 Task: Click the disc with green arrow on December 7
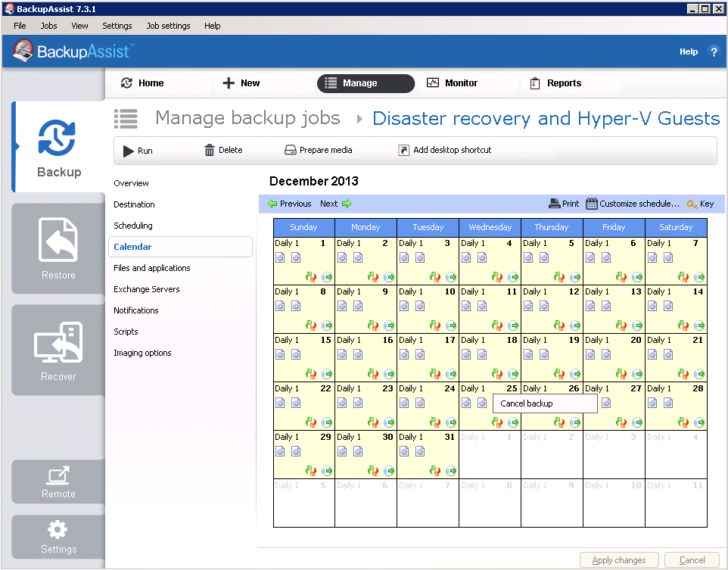(x=699, y=277)
